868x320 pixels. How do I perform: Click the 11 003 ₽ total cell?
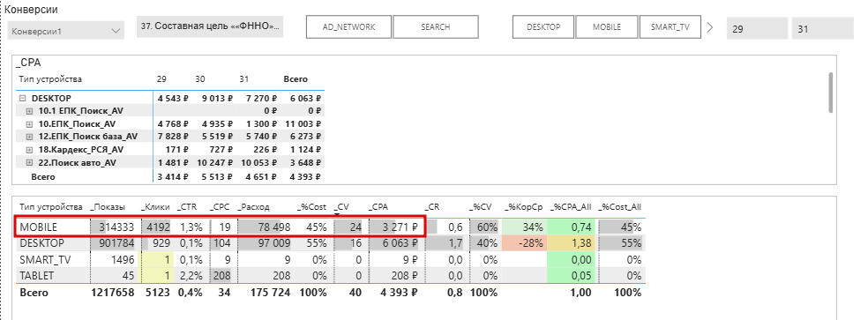(x=303, y=124)
